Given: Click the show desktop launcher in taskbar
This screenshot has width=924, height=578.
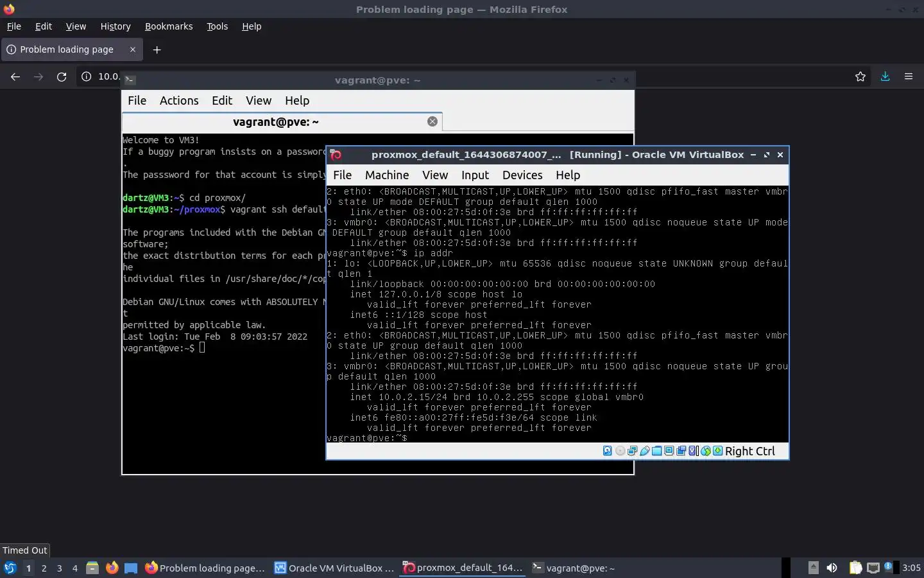Looking at the screenshot, I should click(131, 568).
